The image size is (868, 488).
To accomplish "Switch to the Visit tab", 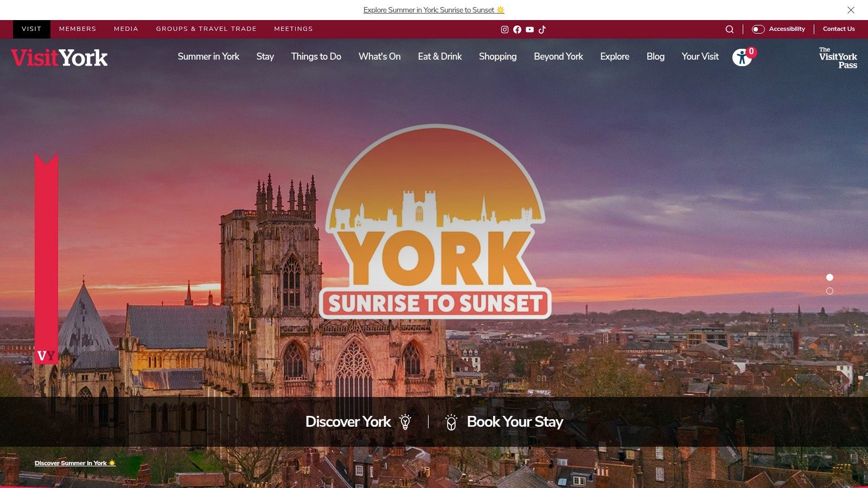I will [31, 29].
